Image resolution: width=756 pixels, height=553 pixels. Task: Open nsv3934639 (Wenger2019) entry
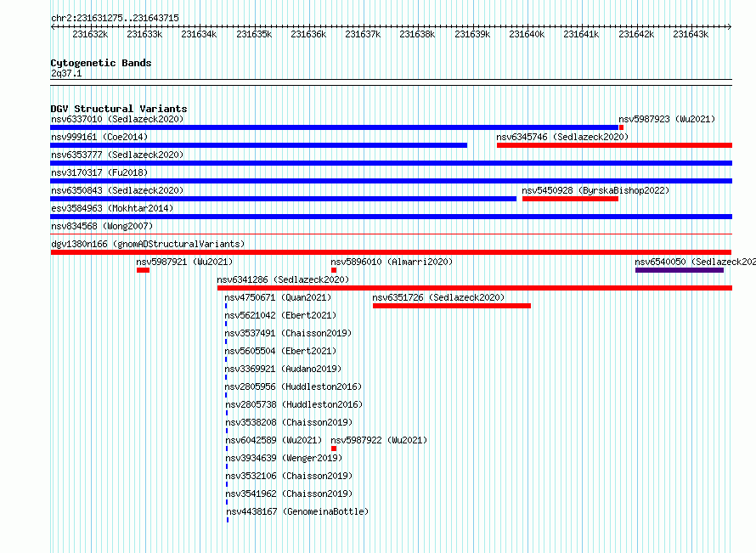point(284,458)
